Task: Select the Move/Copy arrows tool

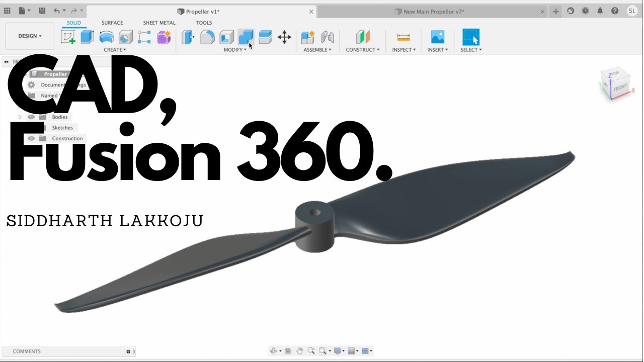Action: click(284, 37)
